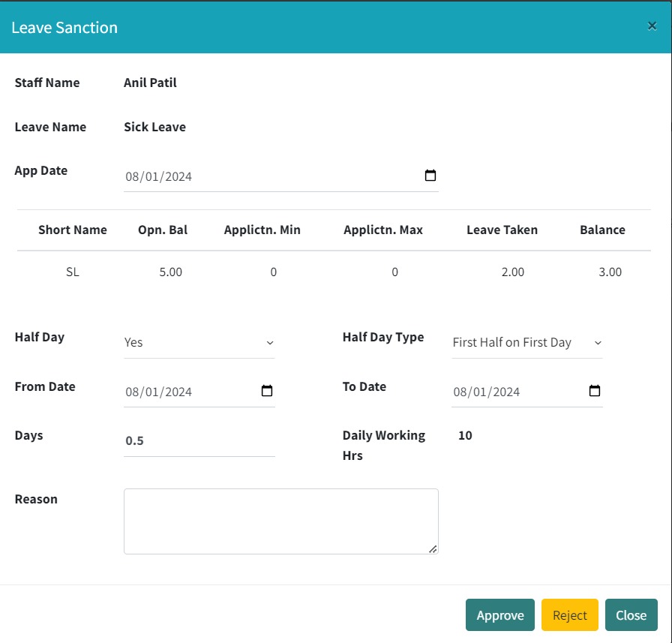Open the Half Day Type dropdown
This screenshot has width=672, height=643.
click(526, 342)
